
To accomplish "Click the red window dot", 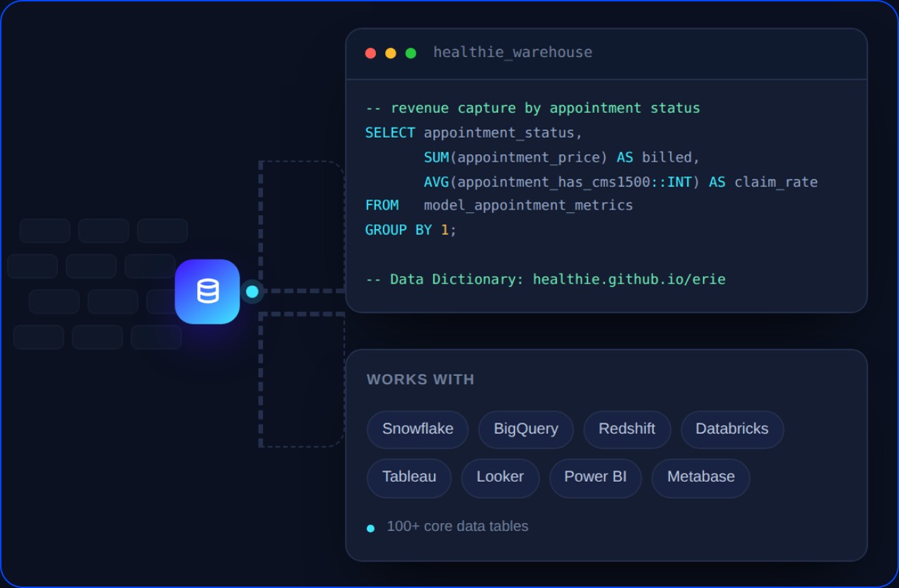I will coord(370,53).
